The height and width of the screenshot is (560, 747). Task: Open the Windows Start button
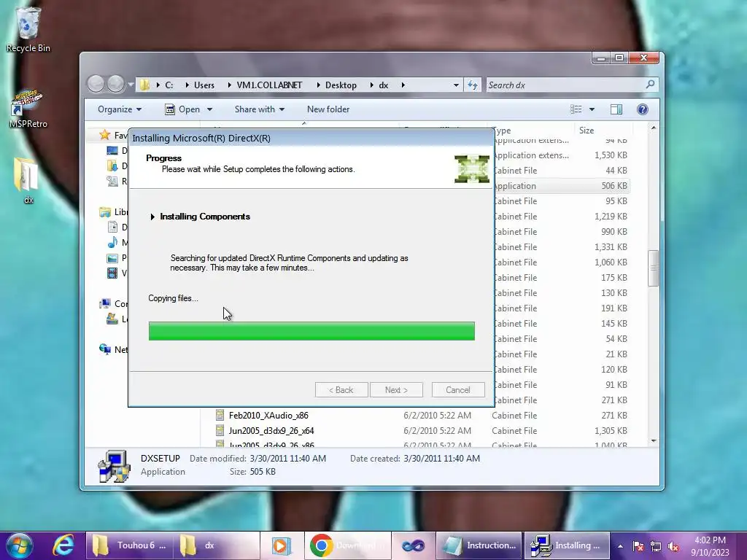coord(20,545)
